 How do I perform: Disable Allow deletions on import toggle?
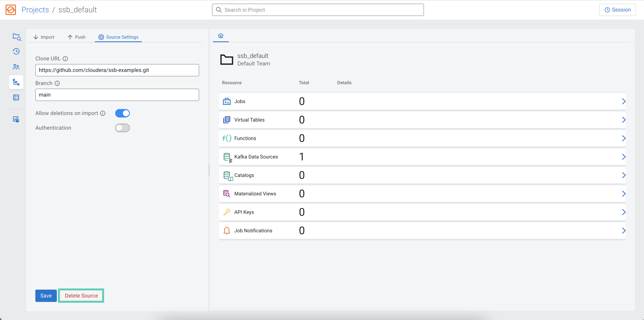(x=122, y=113)
